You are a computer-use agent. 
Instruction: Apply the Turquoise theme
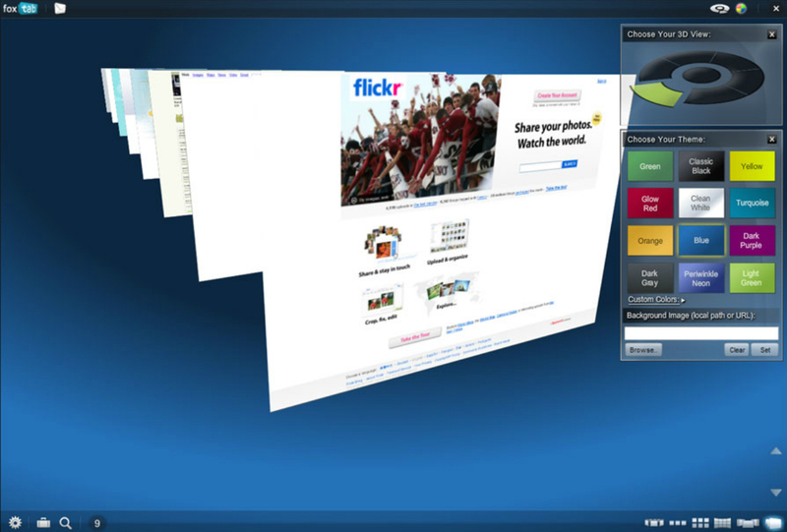(752, 204)
